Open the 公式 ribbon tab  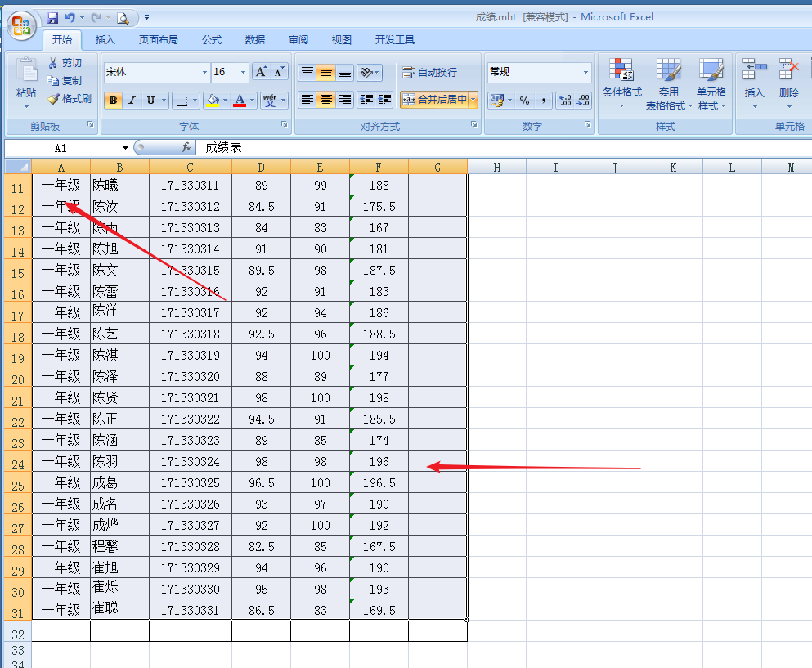(212, 39)
